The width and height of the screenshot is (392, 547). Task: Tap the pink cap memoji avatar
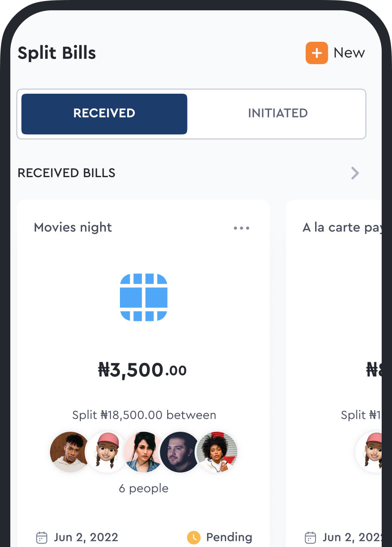pyautogui.click(x=106, y=452)
